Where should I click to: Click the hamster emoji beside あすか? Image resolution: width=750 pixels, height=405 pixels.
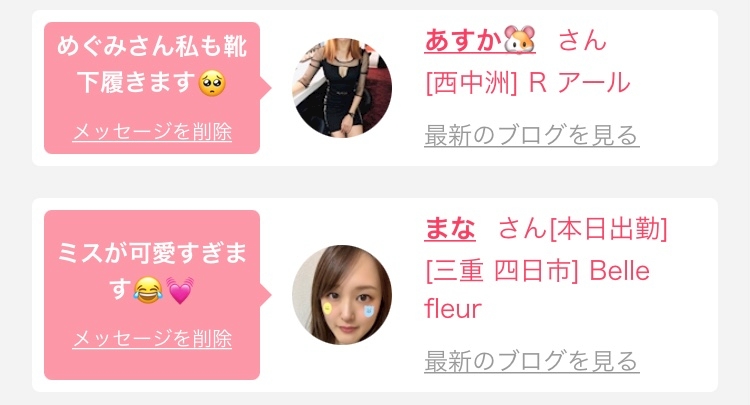519,40
